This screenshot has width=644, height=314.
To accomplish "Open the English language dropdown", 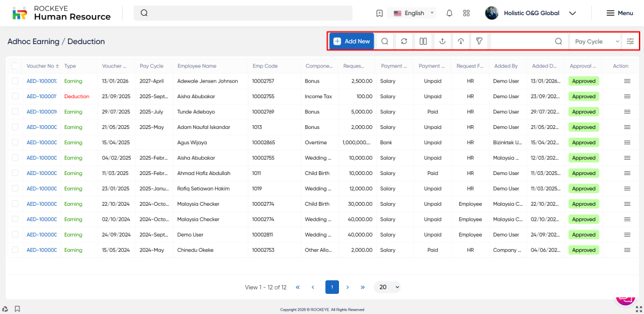I will click(x=413, y=13).
